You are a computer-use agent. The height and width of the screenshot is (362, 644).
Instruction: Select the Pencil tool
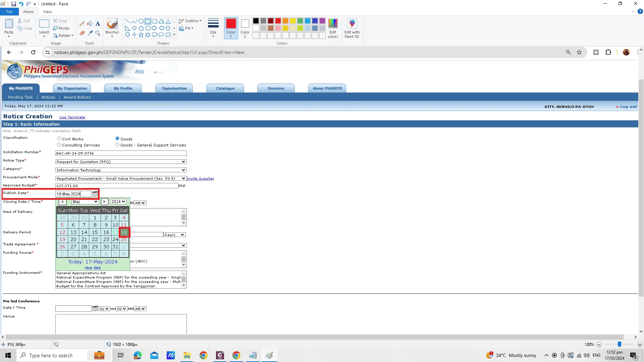coord(82,24)
